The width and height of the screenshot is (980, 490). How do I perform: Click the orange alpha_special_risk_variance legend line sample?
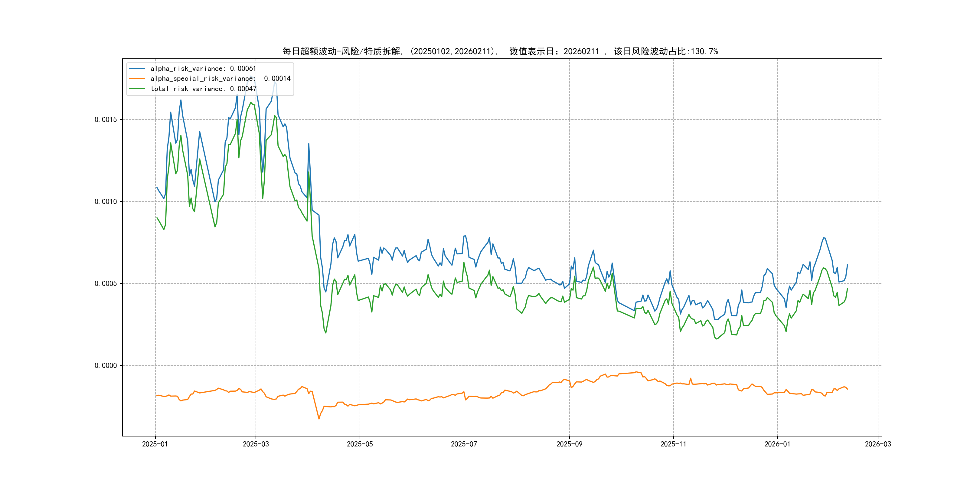coord(137,79)
